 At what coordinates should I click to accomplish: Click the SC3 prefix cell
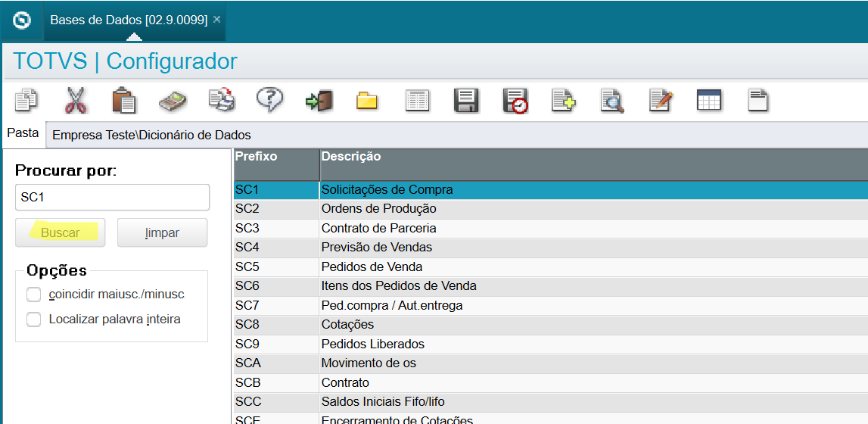276,228
